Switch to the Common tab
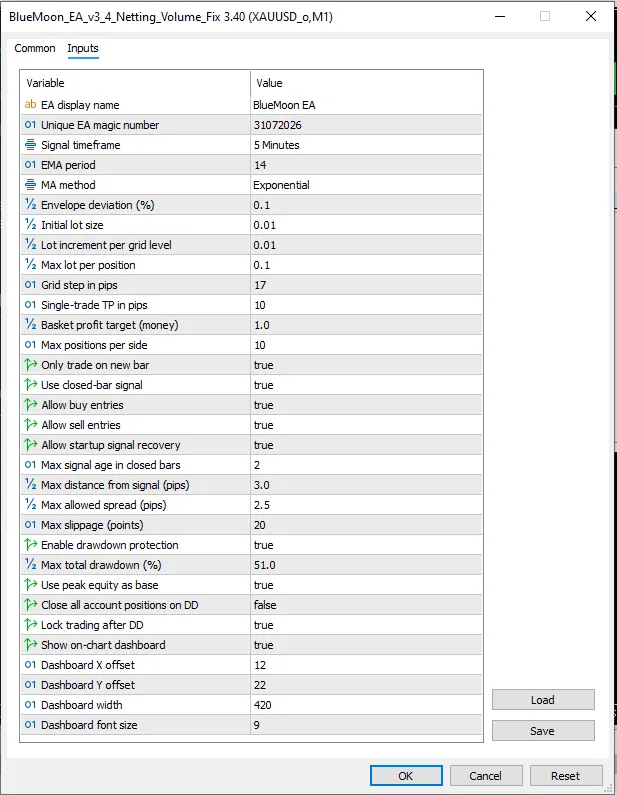 coord(35,48)
